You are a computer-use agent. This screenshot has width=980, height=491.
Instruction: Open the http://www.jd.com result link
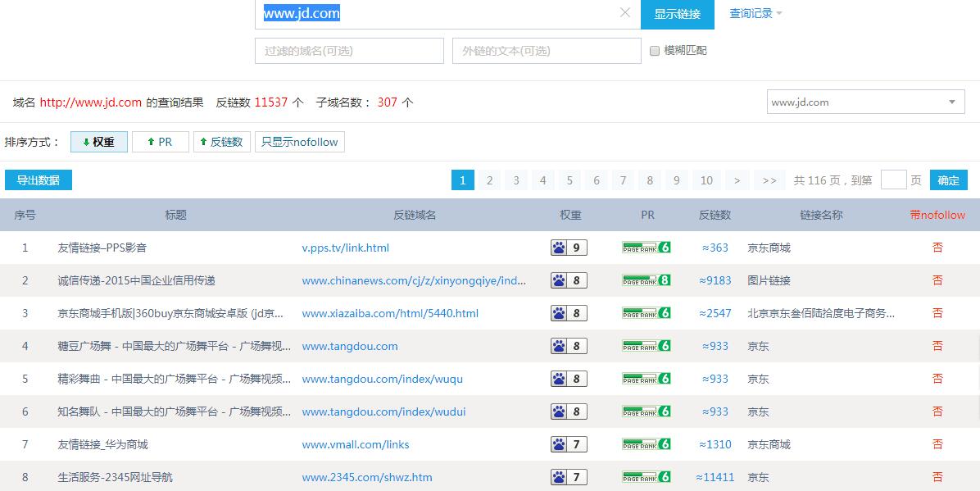coord(91,102)
